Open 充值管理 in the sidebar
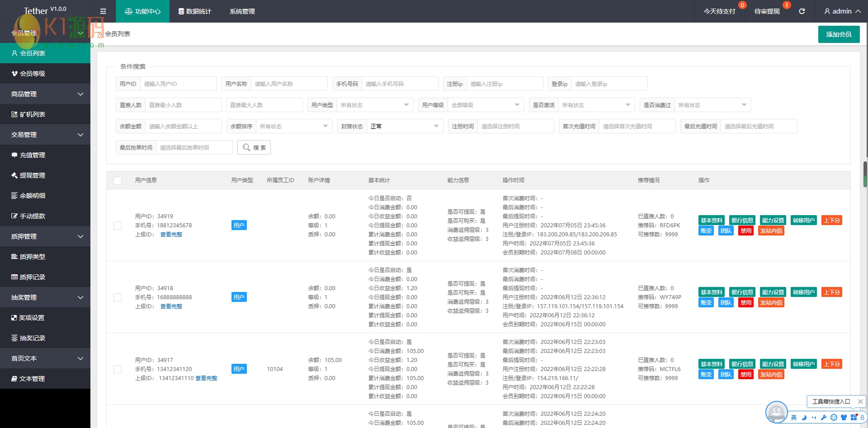Viewport: 868px width, 428px height. coord(32,155)
